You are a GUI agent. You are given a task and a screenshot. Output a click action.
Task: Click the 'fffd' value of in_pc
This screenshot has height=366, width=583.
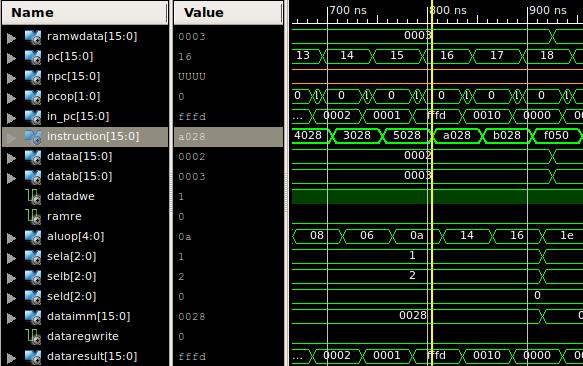(191, 117)
